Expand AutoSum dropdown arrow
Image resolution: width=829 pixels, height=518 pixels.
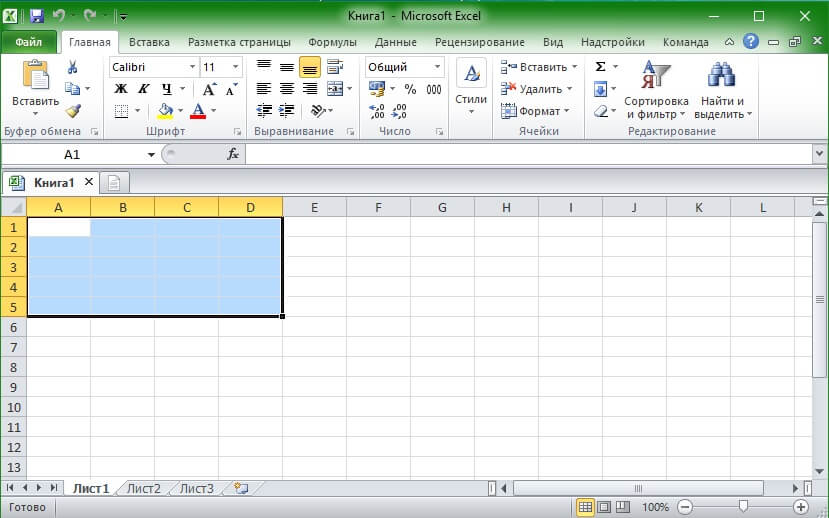615,67
